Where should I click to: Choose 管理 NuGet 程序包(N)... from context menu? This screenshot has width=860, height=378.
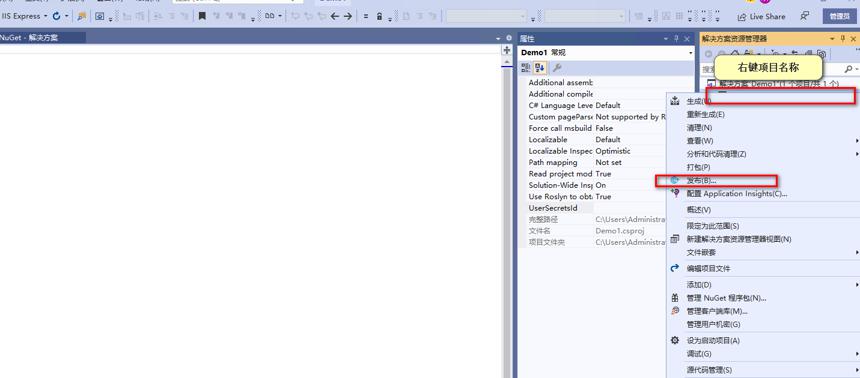click(726, 298)
